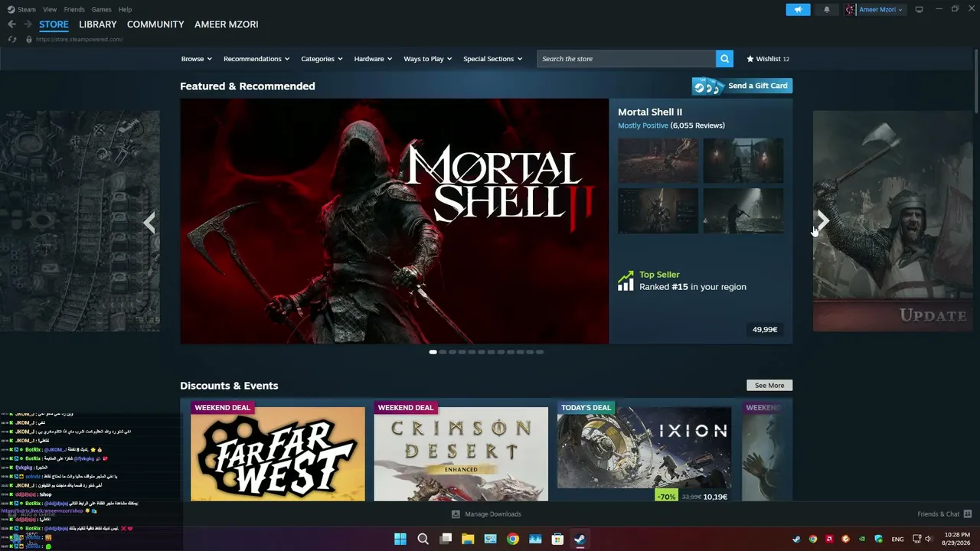980x551 pixels.
Task: Click the ENG language indicator in the tray
Action: (897, 540)
